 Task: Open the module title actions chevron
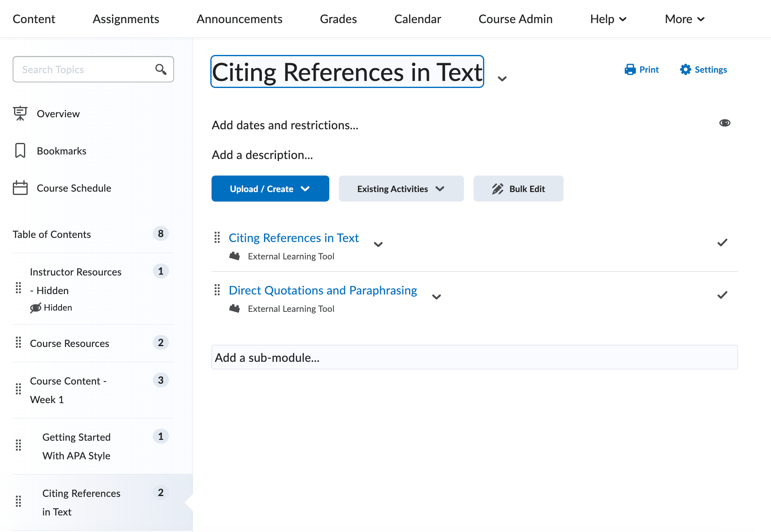(502, 78)
